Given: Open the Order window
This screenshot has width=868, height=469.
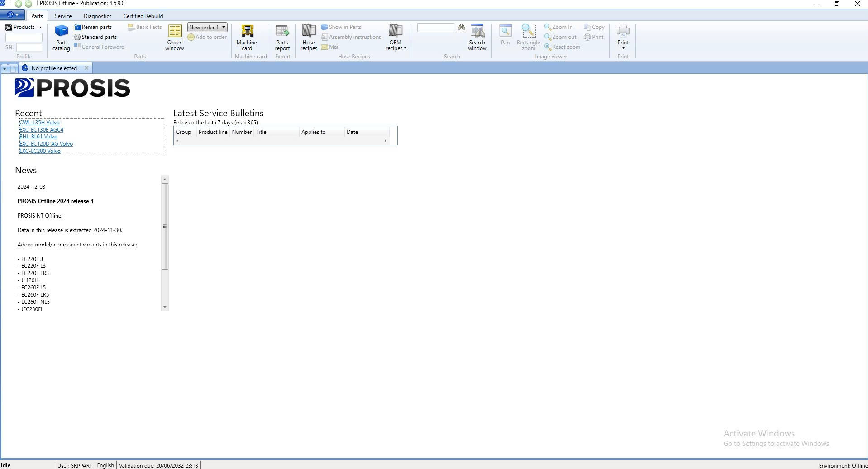Looking at the screenshot, I should click(x=174, y=37).
